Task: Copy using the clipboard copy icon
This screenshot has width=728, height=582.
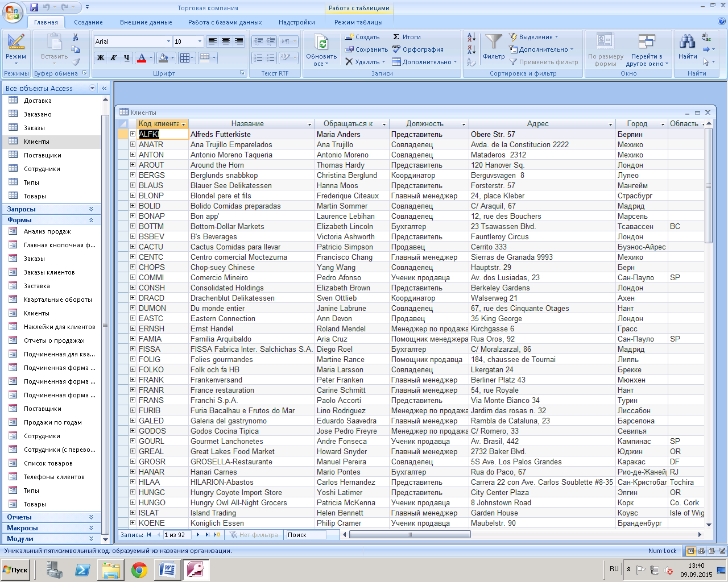Action: 75,49
